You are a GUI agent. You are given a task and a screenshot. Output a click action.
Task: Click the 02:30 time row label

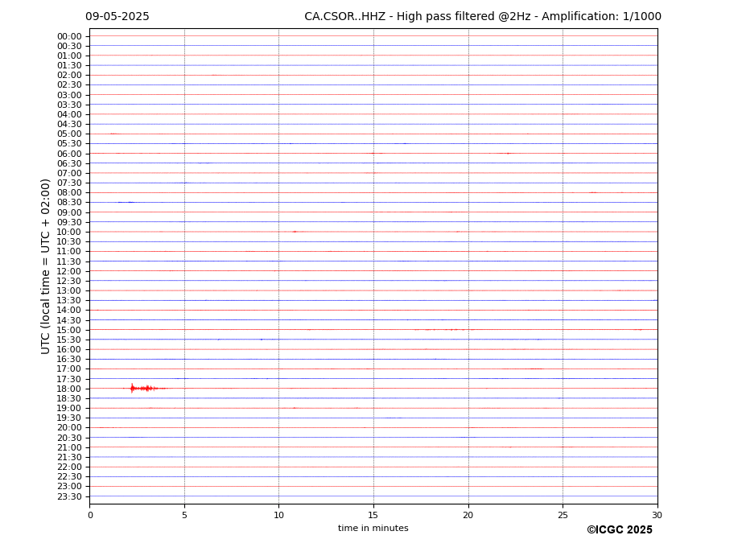click(69, 84)
